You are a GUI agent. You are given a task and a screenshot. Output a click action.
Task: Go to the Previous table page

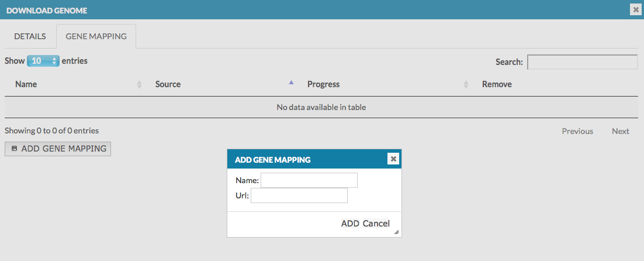tap(577, 131)
